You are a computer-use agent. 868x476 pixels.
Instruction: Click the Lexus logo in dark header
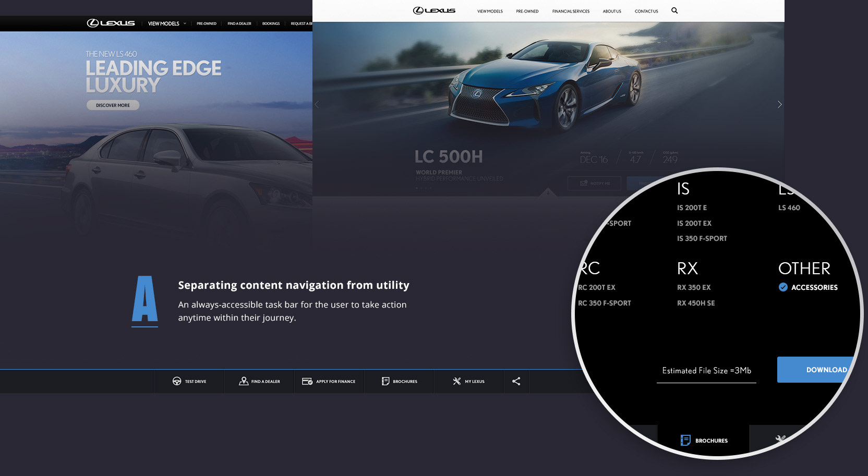coord(111,23)
